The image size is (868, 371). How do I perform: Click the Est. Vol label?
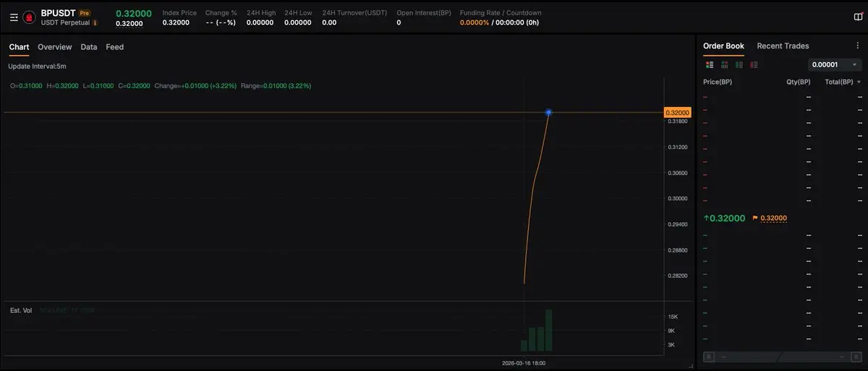21,310
